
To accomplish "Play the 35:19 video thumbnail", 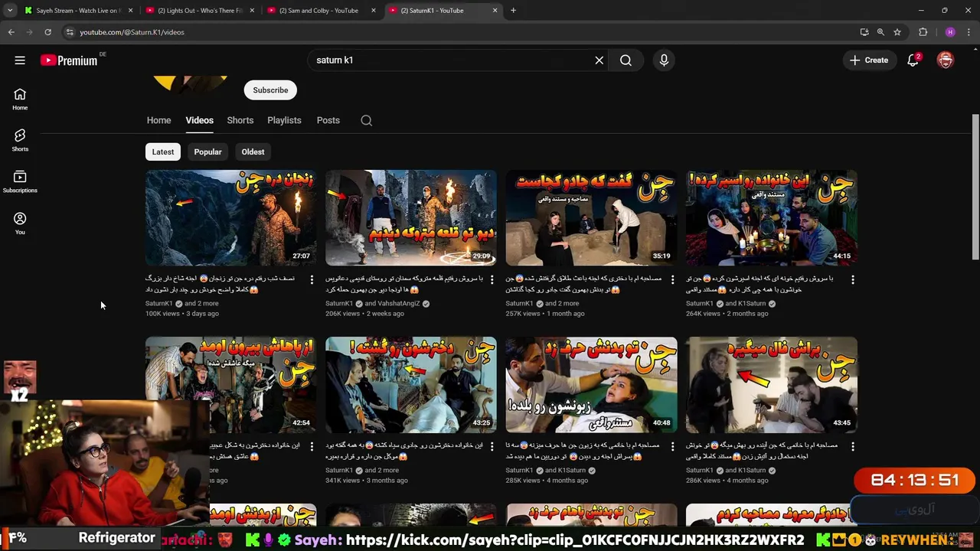I will click(x=591, y=217).
